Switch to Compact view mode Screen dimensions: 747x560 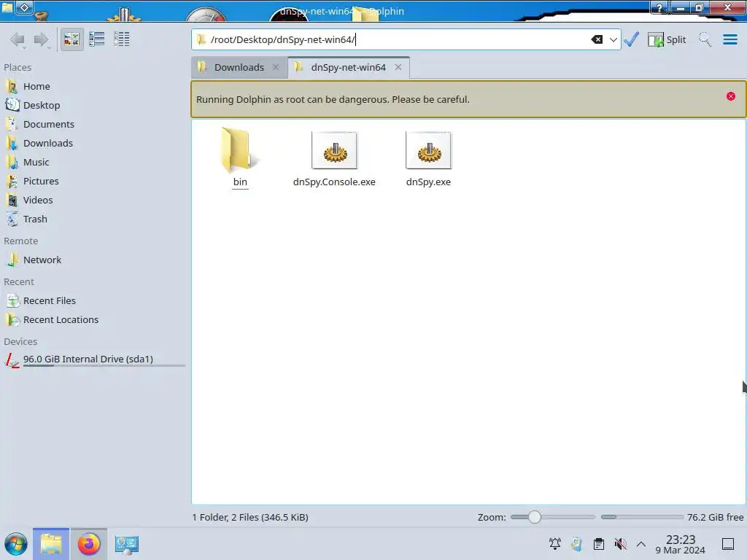(97, 39)
